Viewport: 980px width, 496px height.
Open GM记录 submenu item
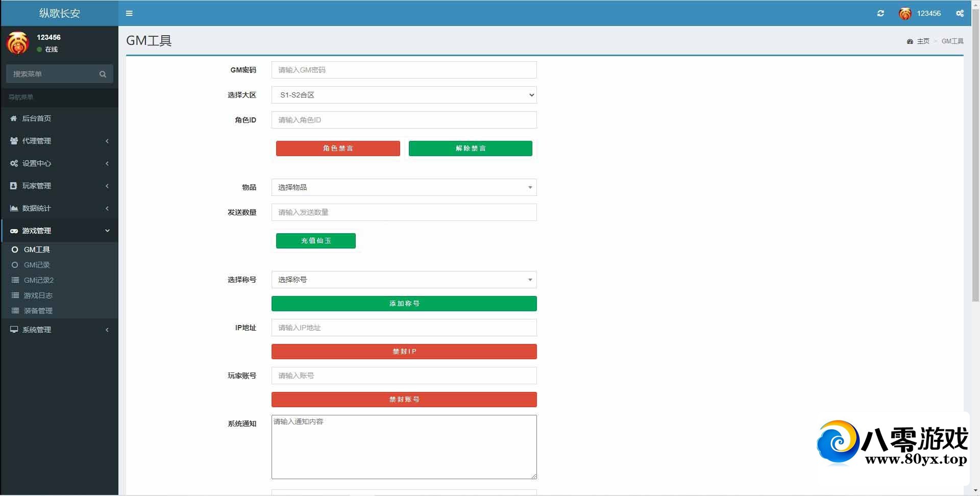pyautogui.click(x=37, y=265)
